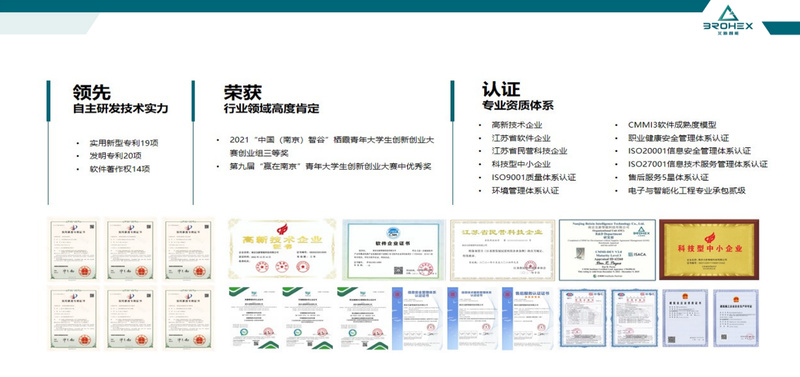Select the 环境管理体系认证 list item
Image resolution: width=800 pixels, height=377 pixels.
[x=525, y=191]
